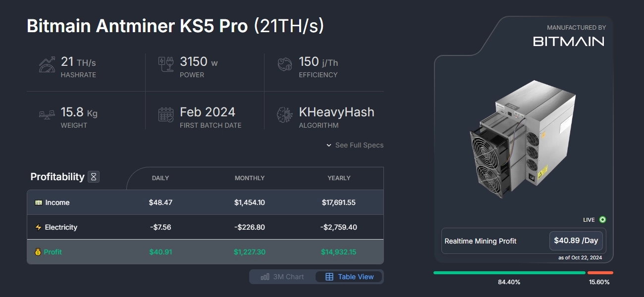Click the Weight scale icon
644x297 pixels.
[x=47, y=114]
